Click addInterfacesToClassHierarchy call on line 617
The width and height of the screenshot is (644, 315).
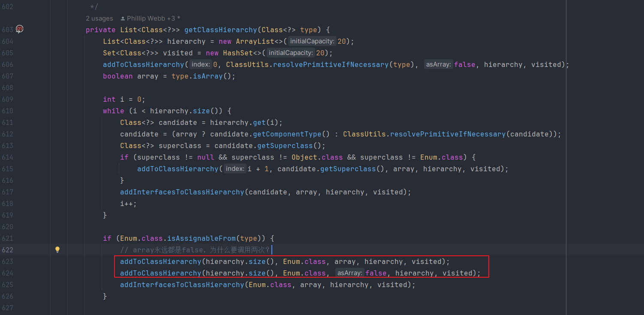click(x=182, y=192)
